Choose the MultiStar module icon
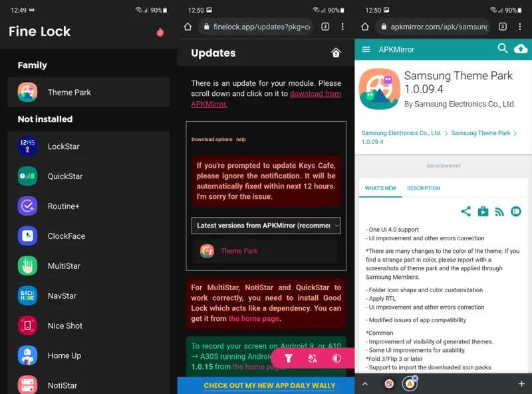 27,266
